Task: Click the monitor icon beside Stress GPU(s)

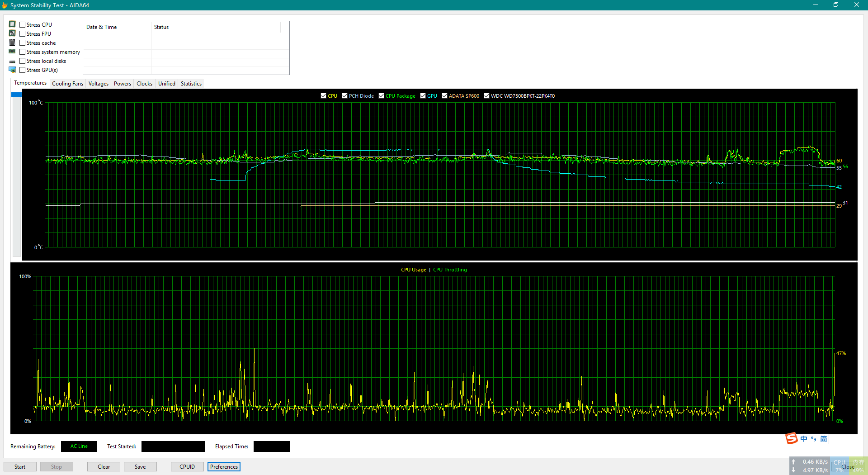Action: pyautogui.click(x=12, y=70)
